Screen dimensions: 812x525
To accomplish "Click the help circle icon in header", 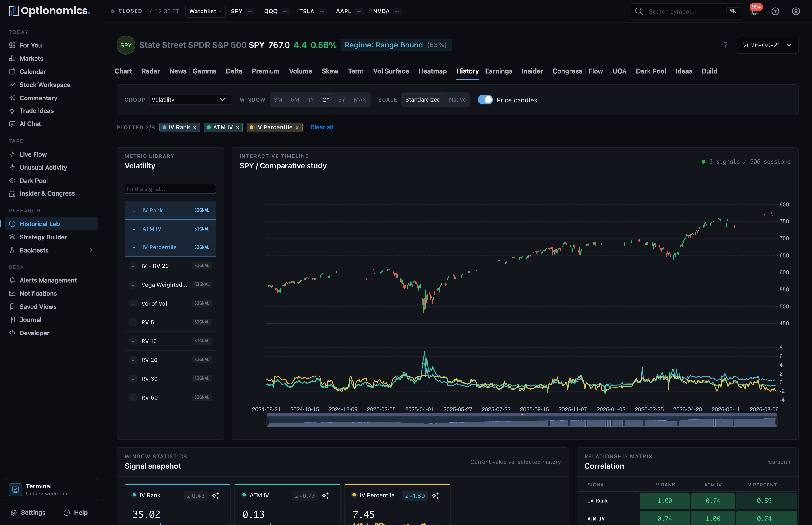I will pyautogui.click(x=775, y=11).
